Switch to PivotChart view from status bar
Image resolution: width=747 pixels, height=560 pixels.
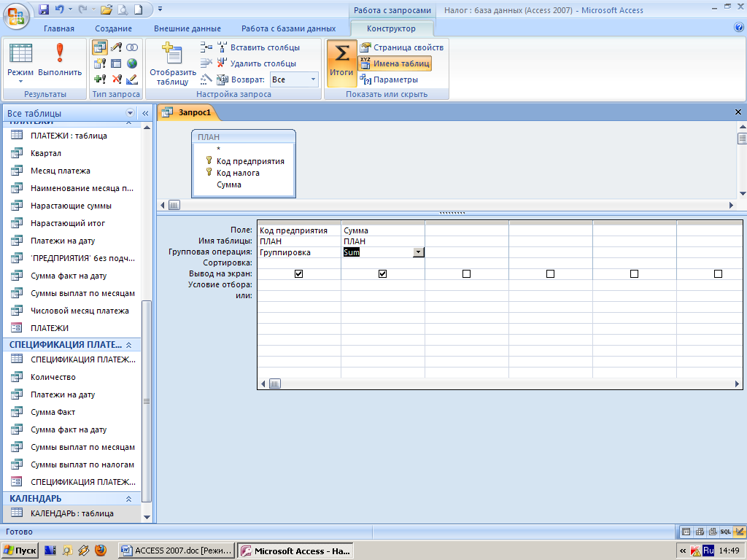(713, 532)
